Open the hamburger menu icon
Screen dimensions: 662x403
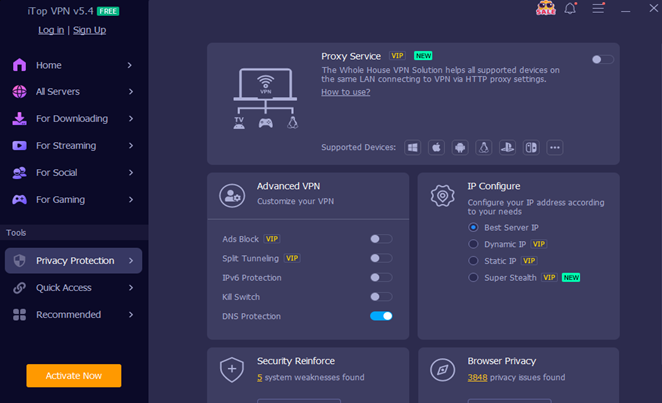(x=598, y=9)
